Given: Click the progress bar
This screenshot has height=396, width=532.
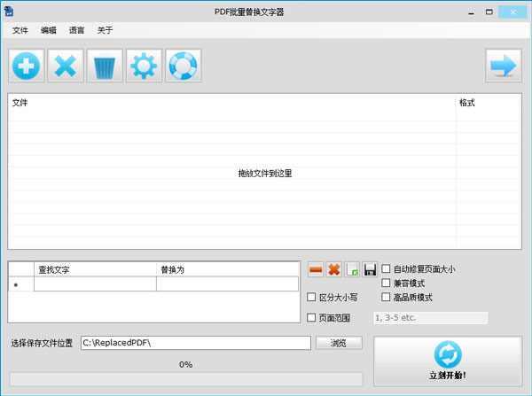Looking at the screenshot, I should pyautogui.click(x=186, y=379).
